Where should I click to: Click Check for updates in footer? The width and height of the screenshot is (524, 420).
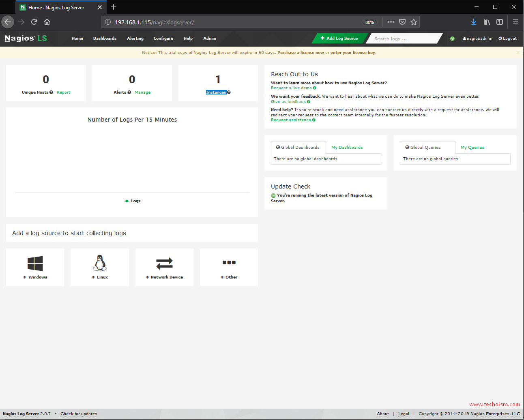[x=79, y=414]
